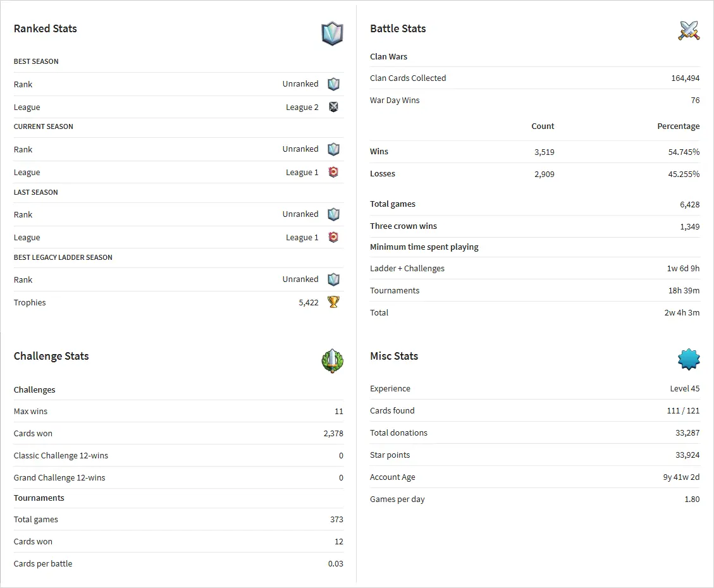
Task: Click the Clan Cards Collected value 164,494
Action: 685,78
